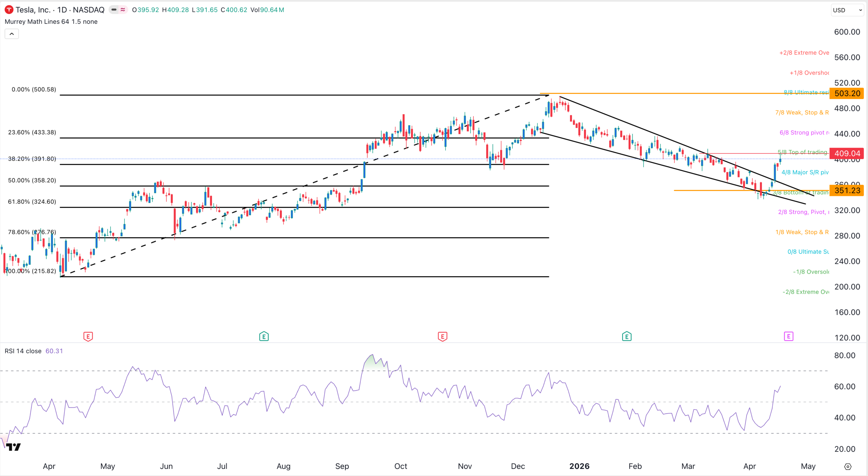Viewport: 868px width, 476px height.
Task: Click the +1/8 Overshoot Murrey label
Action: click(809, 73)
